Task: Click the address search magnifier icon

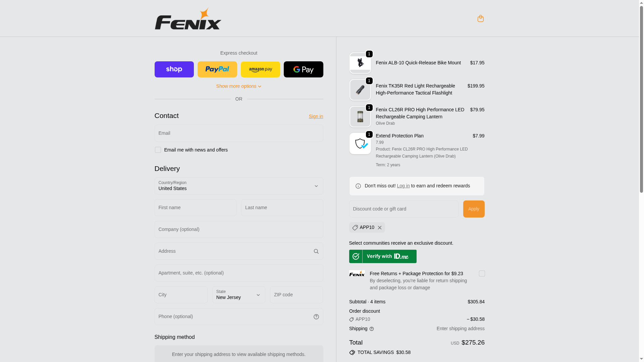Action: tap(316, 251)
